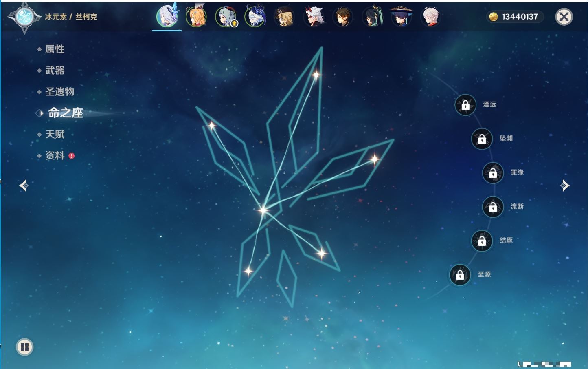Switch to Furina's blue-hat portrait
This screenshot has height=369, width=588.
click(x=255, y=17)
